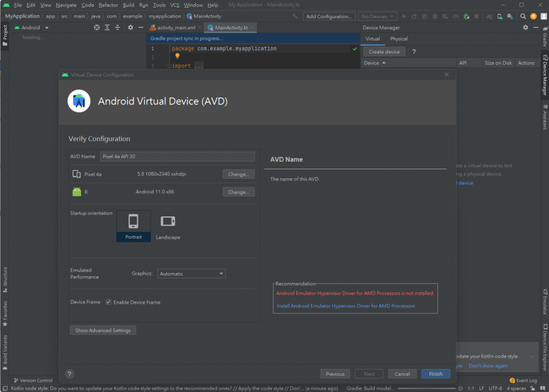
Task: Expand the folded import block in editor
Action: pyautogui.click(x=169, y=66)
